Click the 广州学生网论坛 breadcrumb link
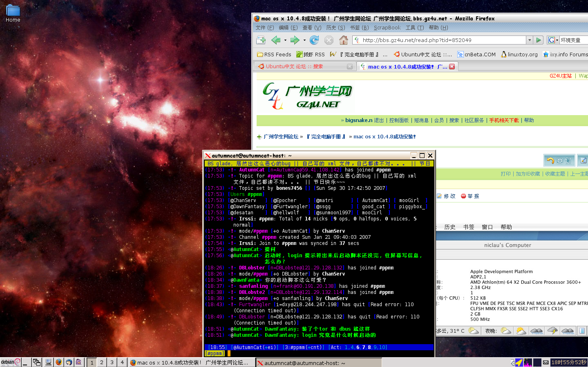This screenshot has height=367, width=588. [x=281, y=137]
